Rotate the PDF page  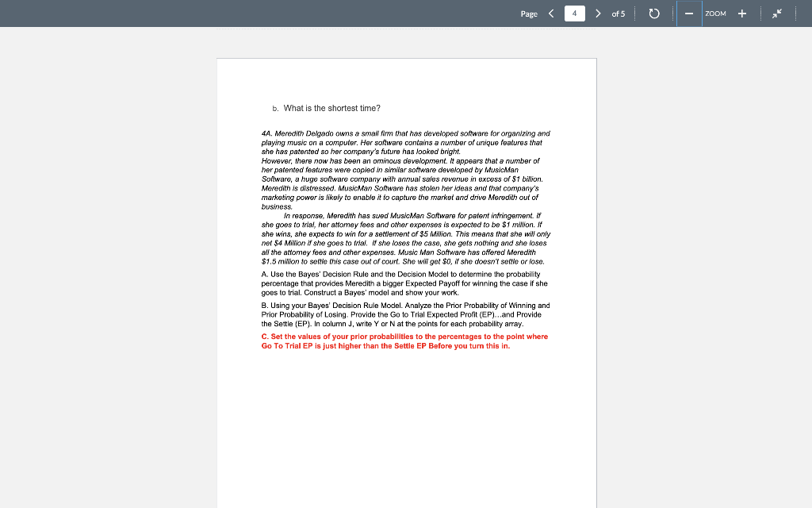click(653, 13)
